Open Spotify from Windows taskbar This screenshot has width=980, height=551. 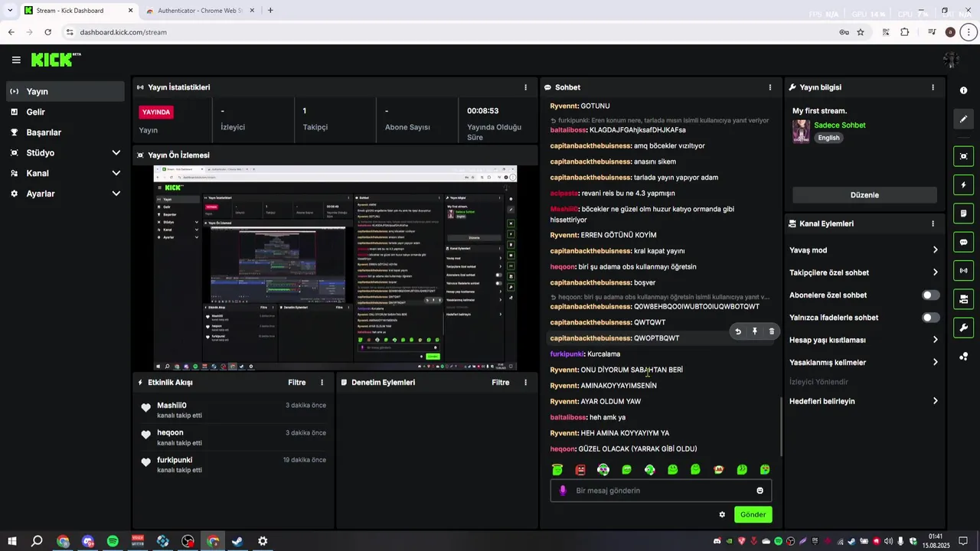(x=113, y=541)
